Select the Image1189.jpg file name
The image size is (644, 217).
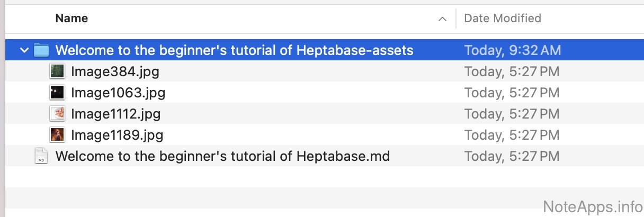[x=117, y=135]
